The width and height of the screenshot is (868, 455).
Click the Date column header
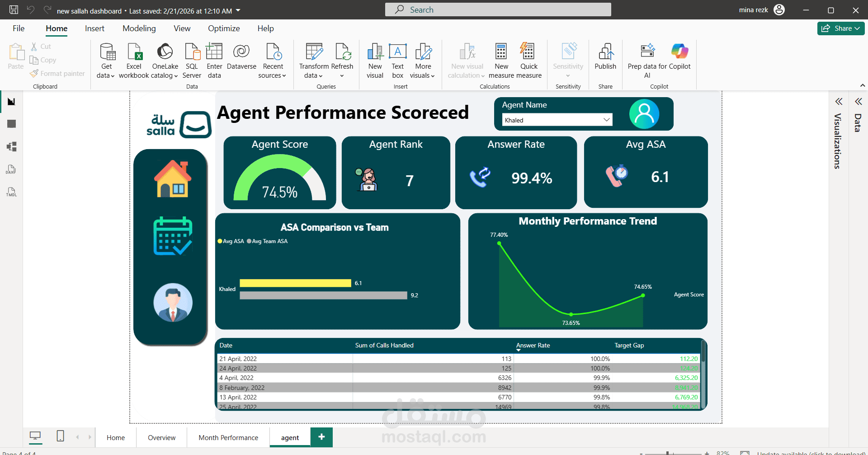[x=226, y=345]
